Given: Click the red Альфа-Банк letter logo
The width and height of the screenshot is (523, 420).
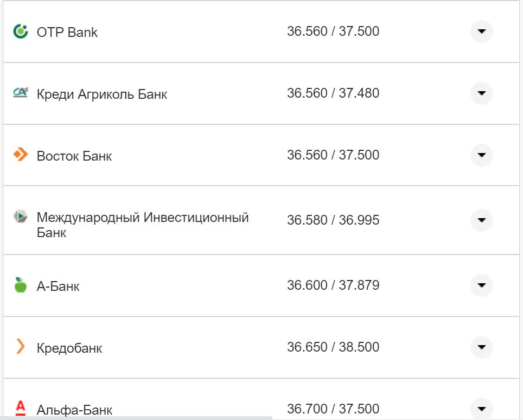Looking at the screenshot, I should [20, 409].
